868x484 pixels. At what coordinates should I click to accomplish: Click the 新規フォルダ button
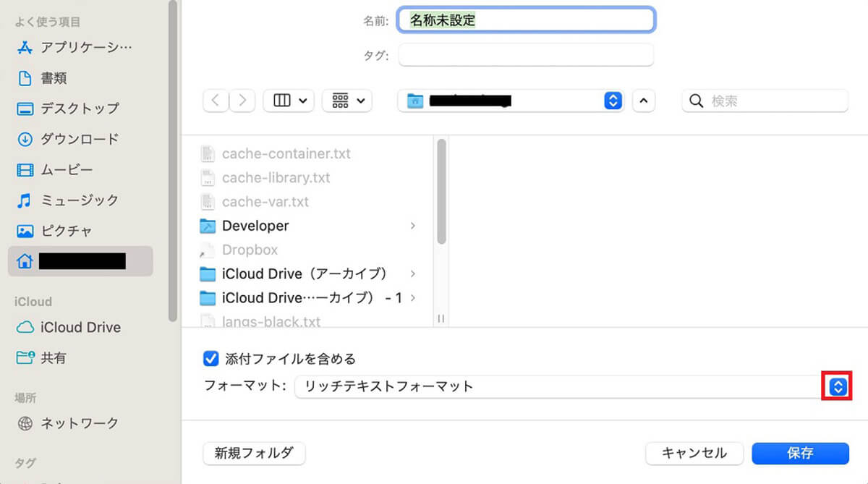click(x=255, y=454)
